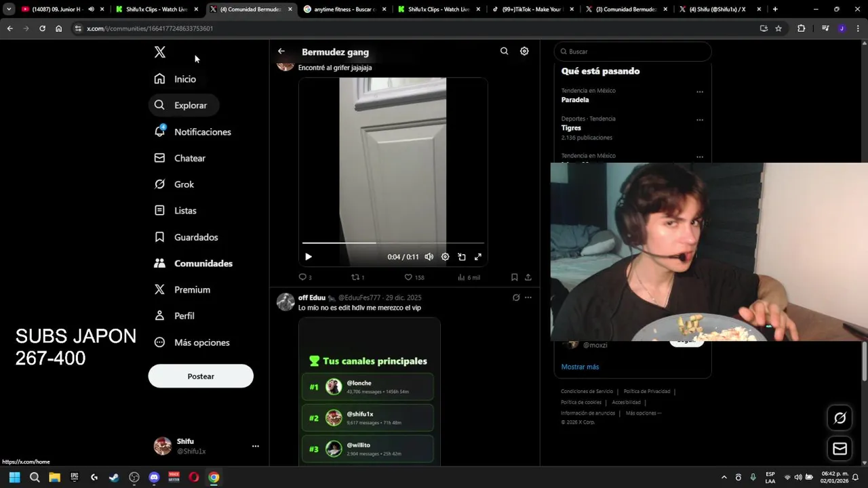Reload the current page
Screen dimensions: 868x488
[42, 28]
